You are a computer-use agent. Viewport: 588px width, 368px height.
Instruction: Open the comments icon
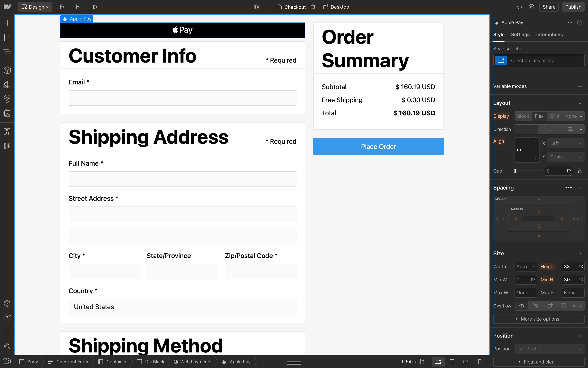tap(531, 7)
